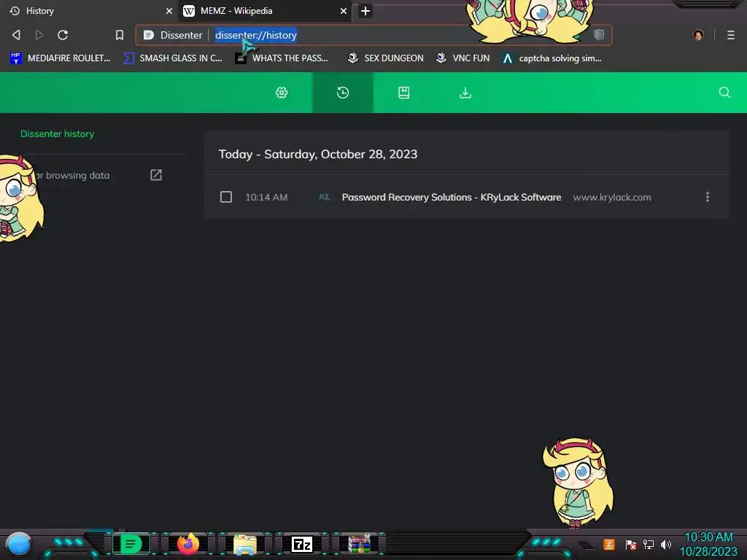The height and width of the screenshot is (560, 747).
Task: Open WinRAR from the taskbar
Action: pos(359,544)
